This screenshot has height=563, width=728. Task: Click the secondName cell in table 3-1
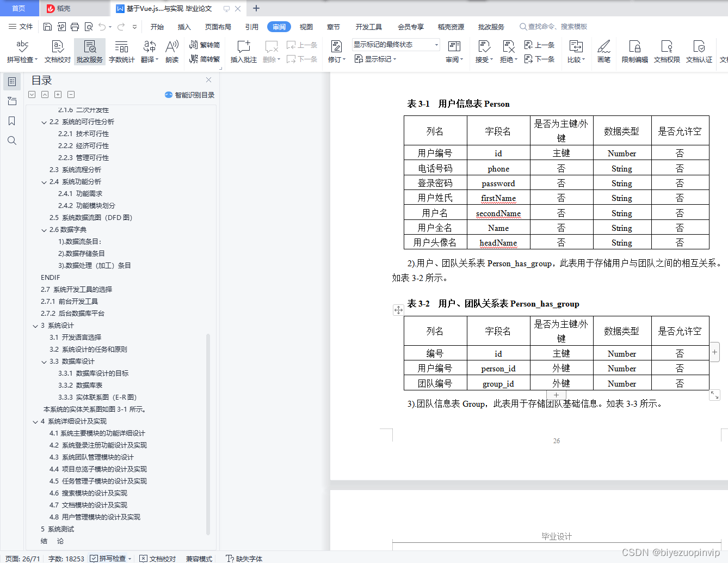pyautogui.click(x=498, y=213)
